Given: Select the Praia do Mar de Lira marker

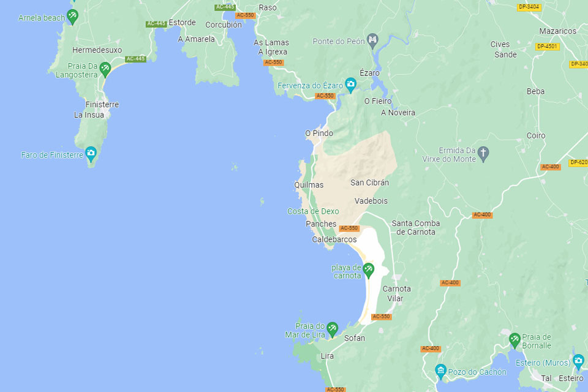Looking at the screenshot, I should click(332, 329).
